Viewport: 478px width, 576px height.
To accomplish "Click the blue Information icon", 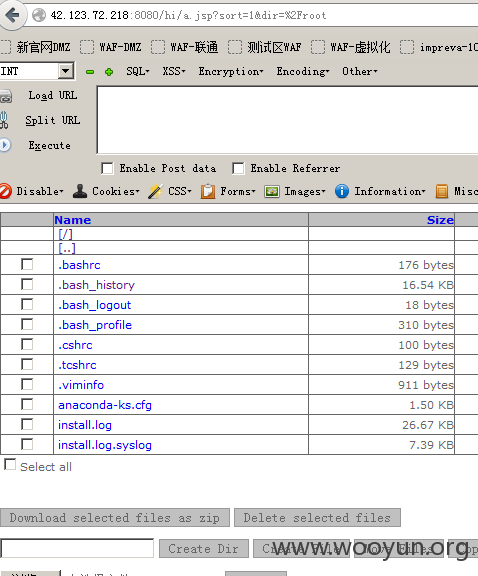I will pyautogui.click(x=342, y=191).
